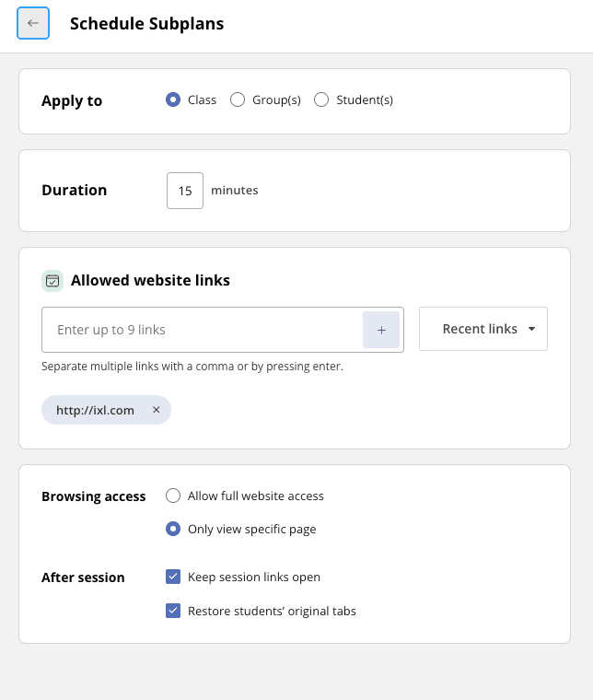
Task: Select Only view specific page
Action: [x=173, y=529]
